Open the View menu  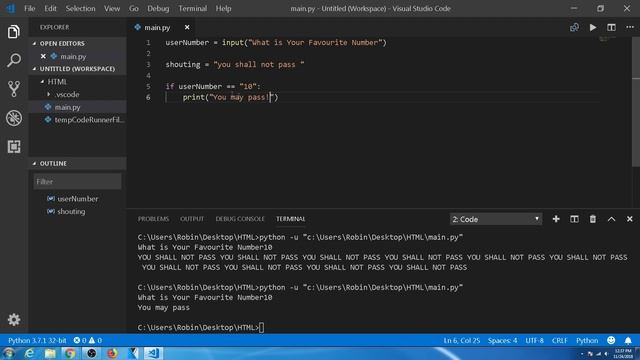click(x=112, y=9)
